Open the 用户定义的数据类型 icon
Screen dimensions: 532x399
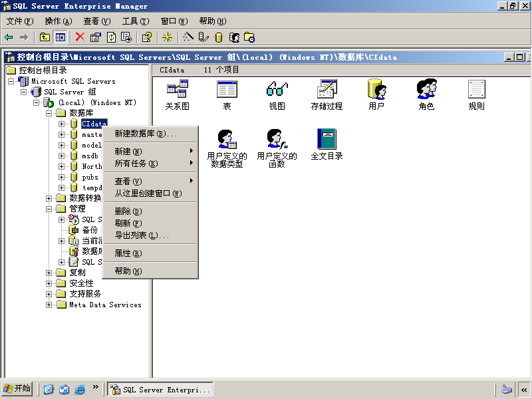click(227, 148)
